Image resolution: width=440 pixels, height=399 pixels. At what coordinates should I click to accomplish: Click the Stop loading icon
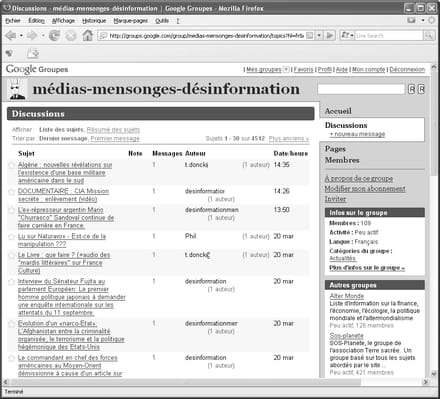pyautogui.click(x=70, y=35)
